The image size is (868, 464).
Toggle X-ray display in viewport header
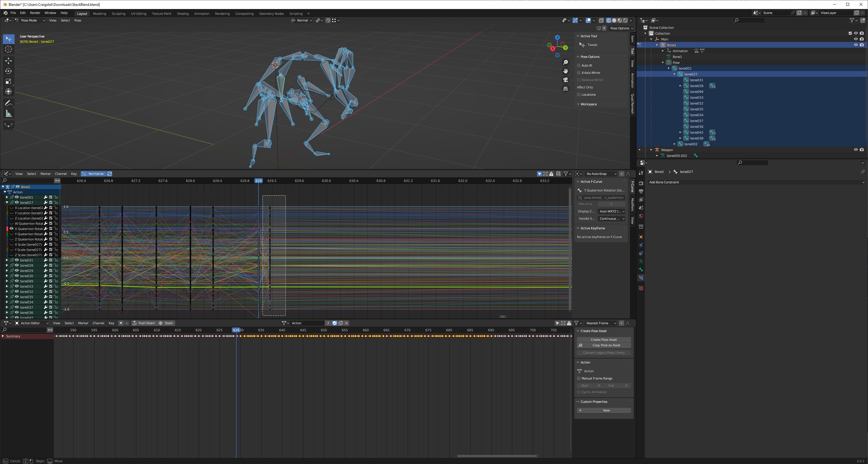click(601, 21)
